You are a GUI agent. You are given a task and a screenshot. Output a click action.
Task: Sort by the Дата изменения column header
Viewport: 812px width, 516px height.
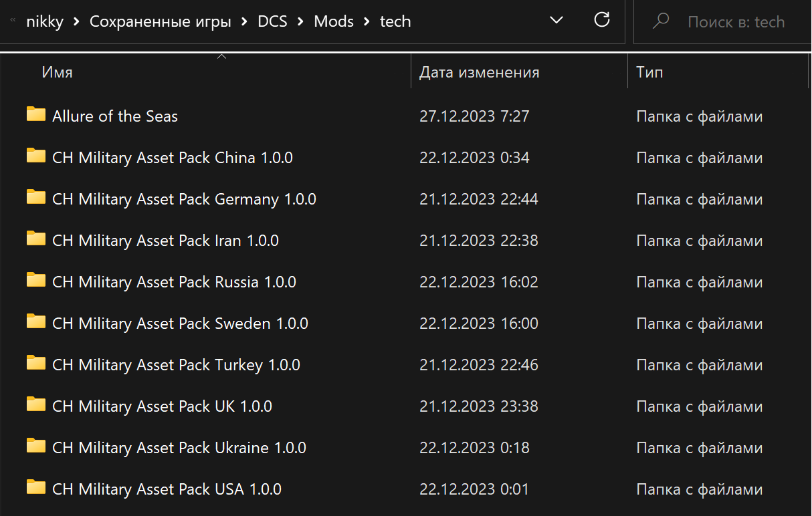(x=480, y=72)
